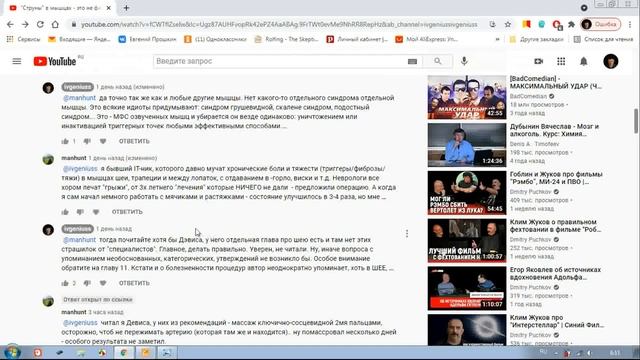This screenshot has height=360, width=640.
Task: Open the Одноклассники bookmark
Action: (215, 39)
